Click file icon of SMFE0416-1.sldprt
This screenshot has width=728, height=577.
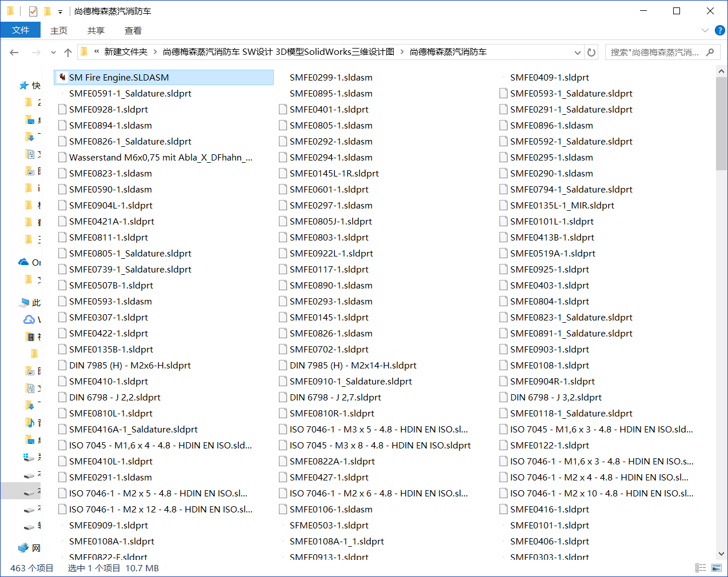503,509
